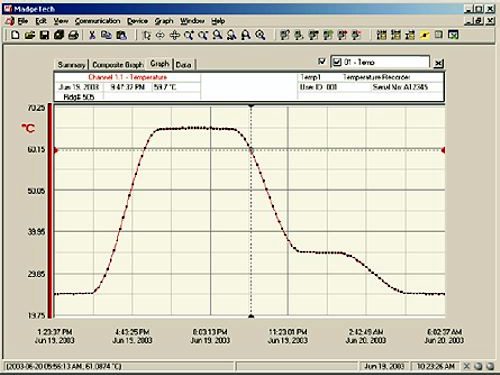Click the Copy toolbar icon

pyautogui.click(x=106, y=35)
